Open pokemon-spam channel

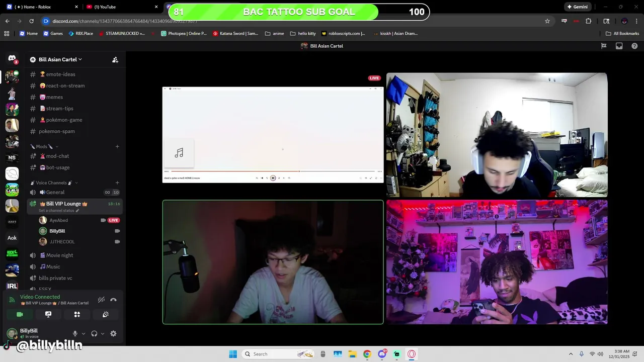point(75,131)
